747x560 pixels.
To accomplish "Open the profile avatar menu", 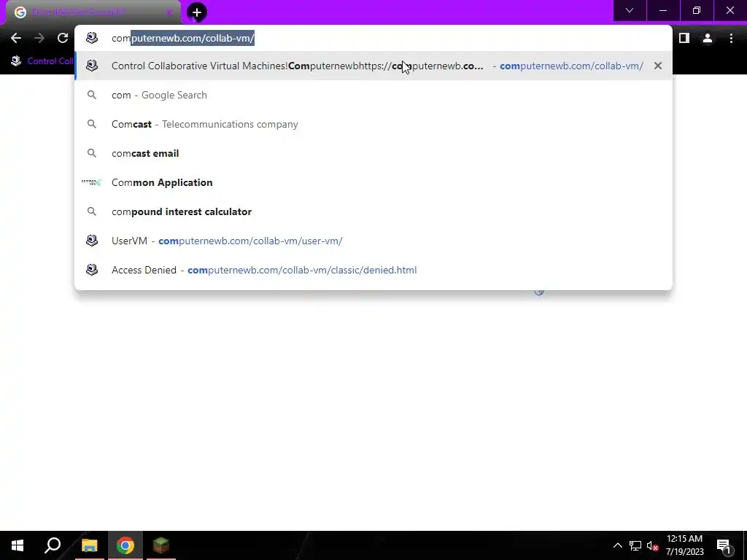I will [708, 38].
